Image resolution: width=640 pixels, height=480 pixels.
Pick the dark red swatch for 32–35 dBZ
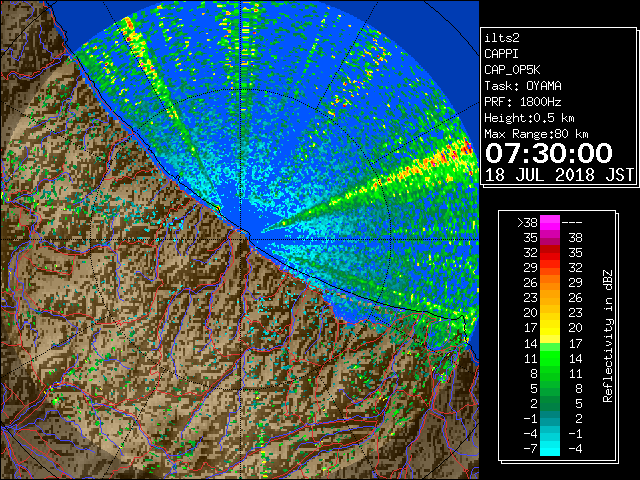tap(550, 253)
